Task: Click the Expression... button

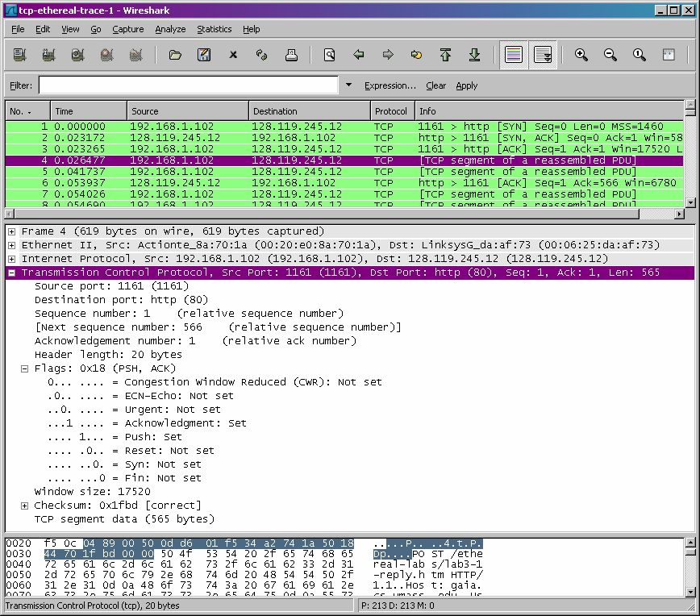Action: [390, 85]
